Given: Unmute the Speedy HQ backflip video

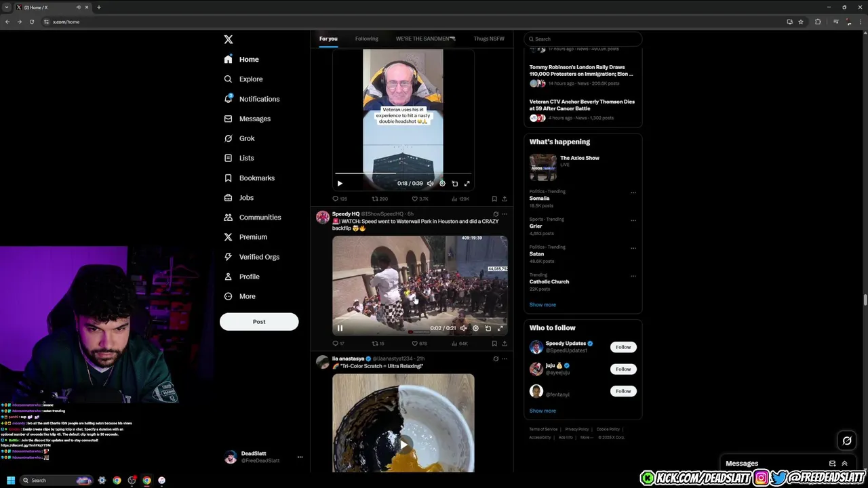Looking at the screenshot, I should click(463, 328).
